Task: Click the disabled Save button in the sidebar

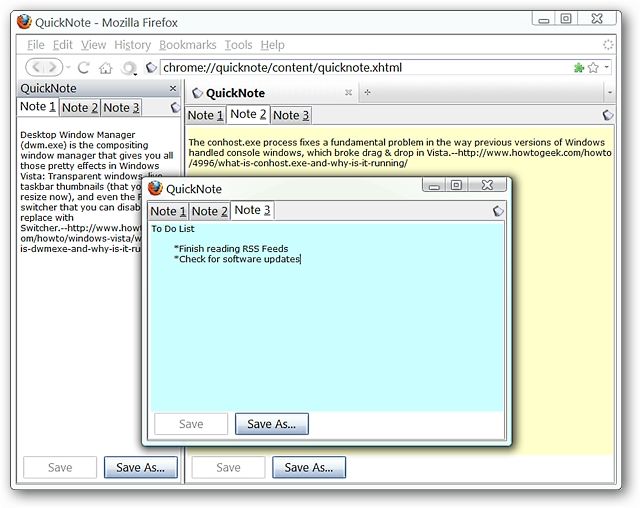Action: tap(60, 467)
